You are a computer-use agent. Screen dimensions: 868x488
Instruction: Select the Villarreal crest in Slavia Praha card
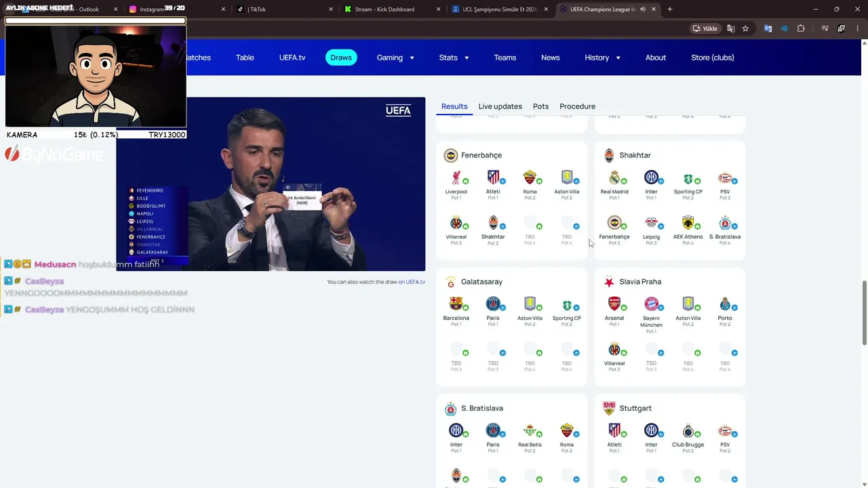[x=614, y=350]
